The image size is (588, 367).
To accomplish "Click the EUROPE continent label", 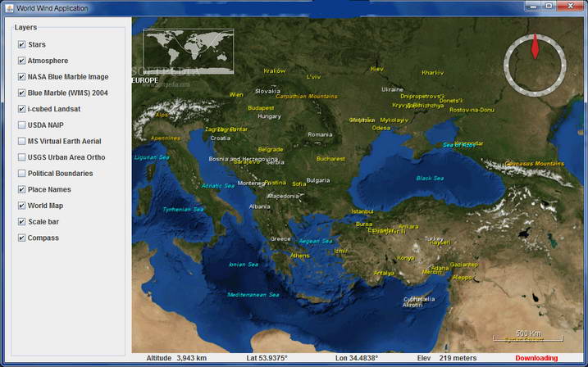I will coord(145,80).
